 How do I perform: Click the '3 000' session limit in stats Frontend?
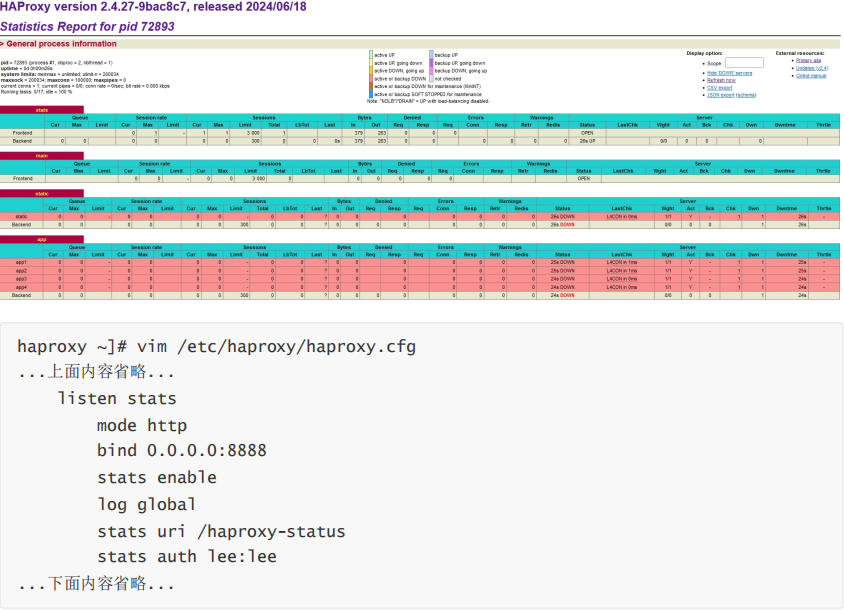click(253, 133)
